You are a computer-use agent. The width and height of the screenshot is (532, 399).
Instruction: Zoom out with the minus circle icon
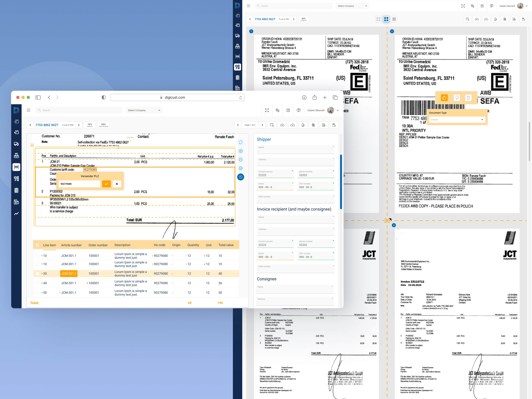[x=241, y=160]
